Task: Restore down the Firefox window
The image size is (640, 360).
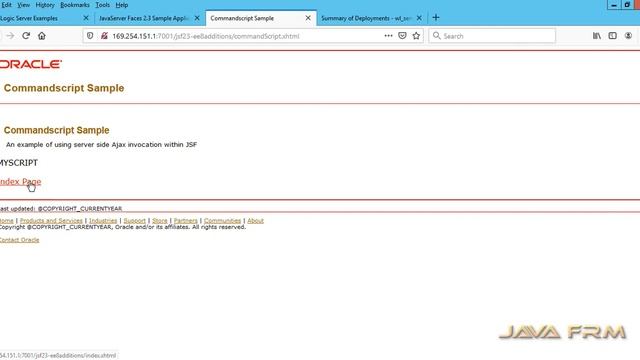Action: pyautogui.click(x=627, y=5)
